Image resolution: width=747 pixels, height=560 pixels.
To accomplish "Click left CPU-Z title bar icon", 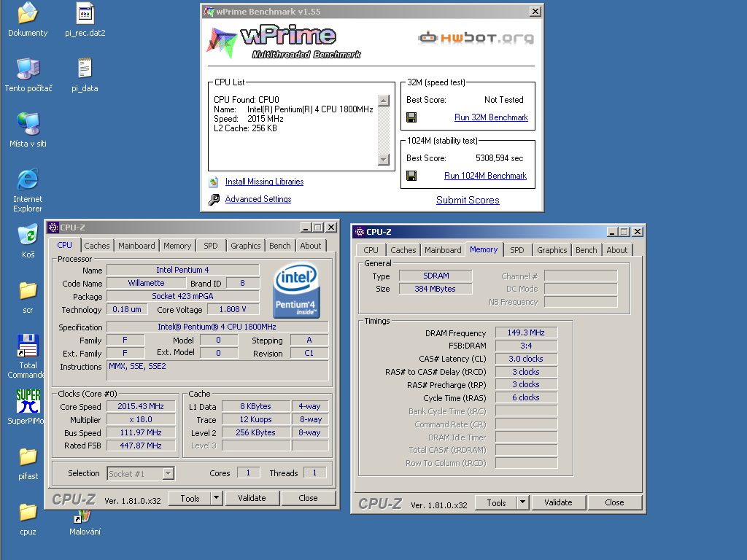I will 53,227.
